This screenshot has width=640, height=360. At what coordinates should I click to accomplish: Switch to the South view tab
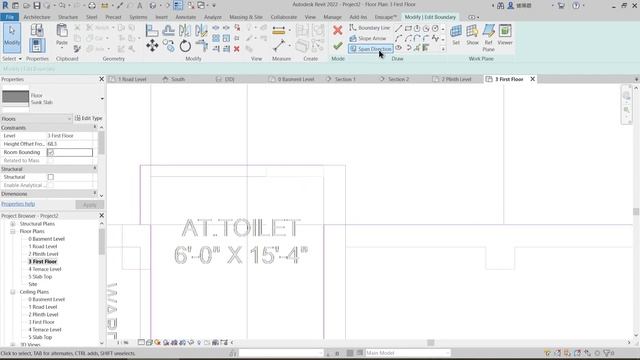click(x=178, y=79)
